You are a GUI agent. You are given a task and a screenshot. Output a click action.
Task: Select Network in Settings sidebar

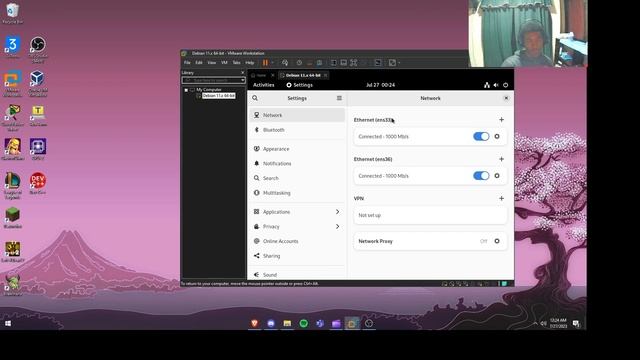[297, 115]
